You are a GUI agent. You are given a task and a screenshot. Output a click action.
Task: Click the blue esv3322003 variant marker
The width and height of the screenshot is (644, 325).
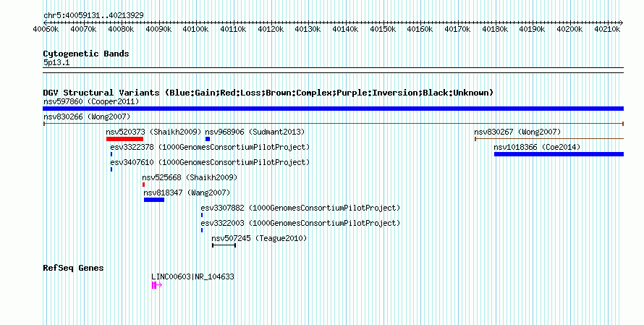tap(202, 230)
